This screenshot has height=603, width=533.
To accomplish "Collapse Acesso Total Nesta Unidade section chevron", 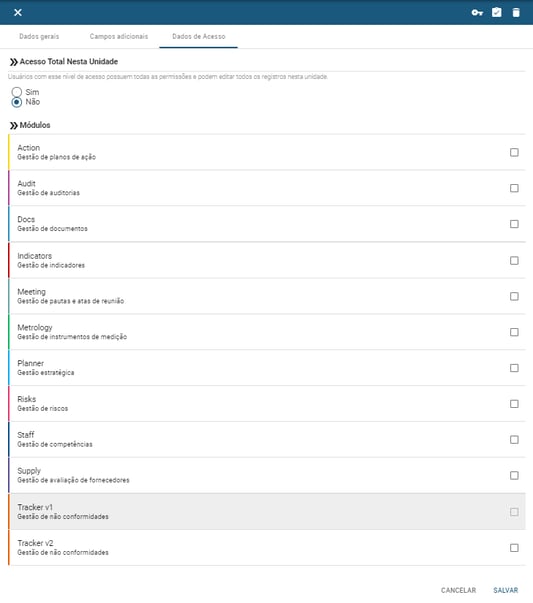I will 14,62.
